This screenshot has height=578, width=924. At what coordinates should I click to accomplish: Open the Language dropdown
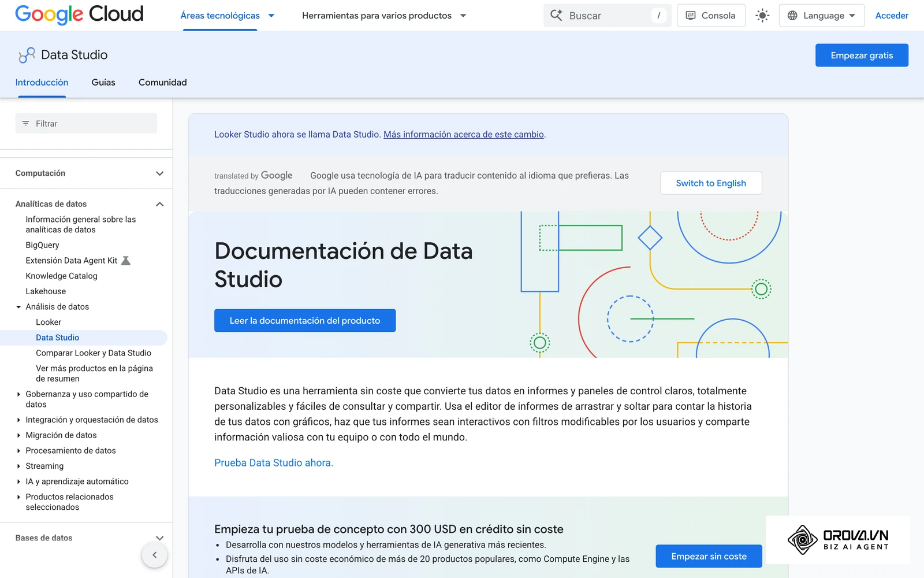point(821,16)
